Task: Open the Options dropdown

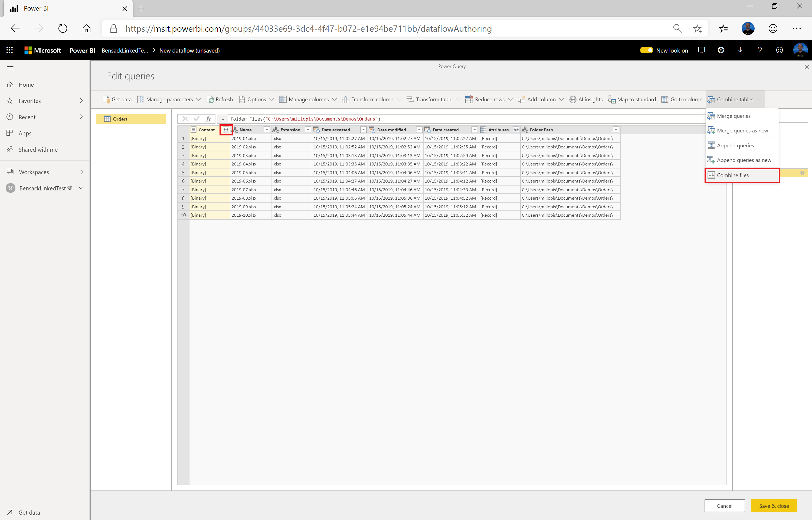Action: click(x=256, y=99)
